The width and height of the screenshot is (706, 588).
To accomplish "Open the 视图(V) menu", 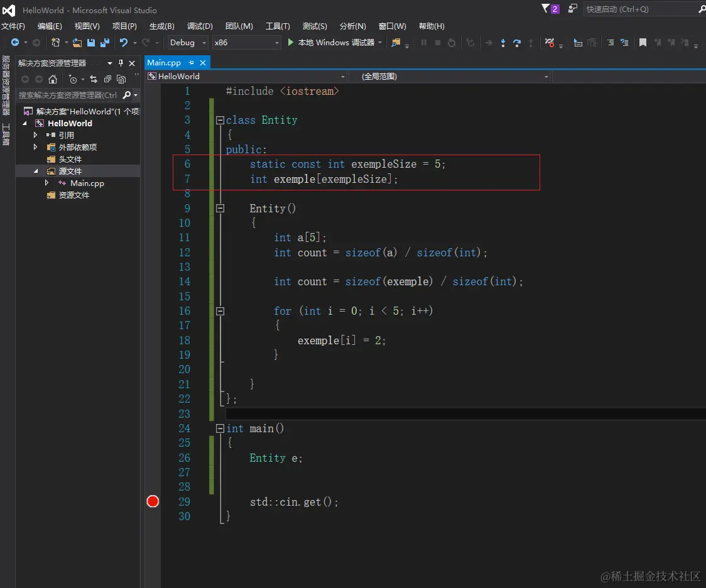I will click(x=87, y=26).
